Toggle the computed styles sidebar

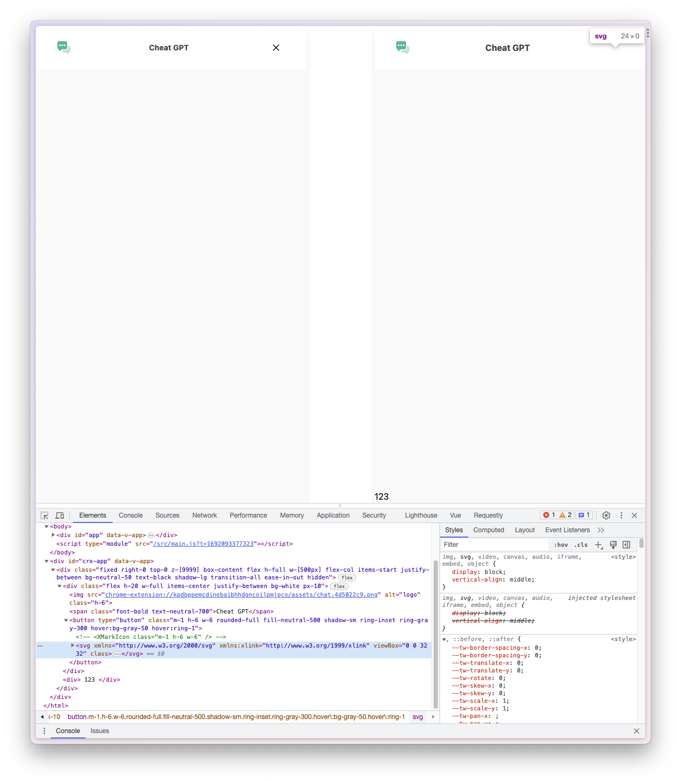(627, 545)
